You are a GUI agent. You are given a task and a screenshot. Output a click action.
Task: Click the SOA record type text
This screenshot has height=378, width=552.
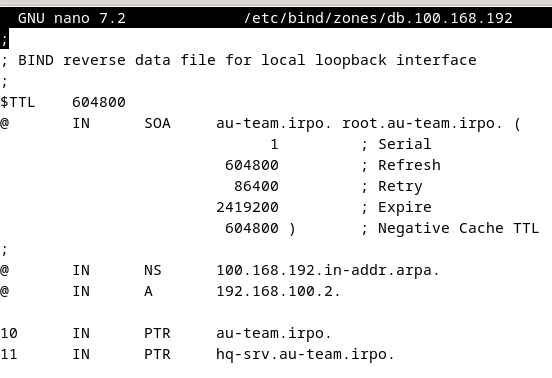tap(157, 124)
